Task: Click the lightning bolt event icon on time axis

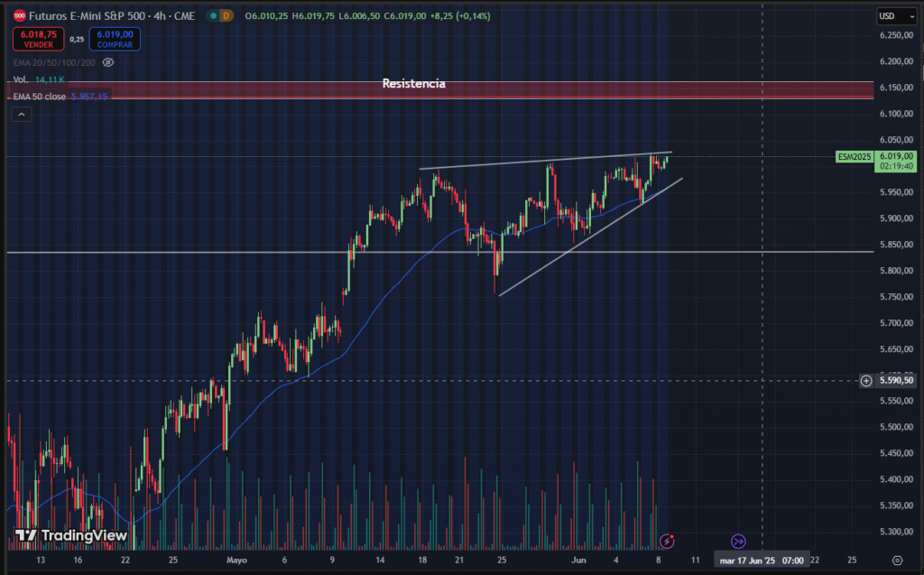Action: tap(667, 541)
